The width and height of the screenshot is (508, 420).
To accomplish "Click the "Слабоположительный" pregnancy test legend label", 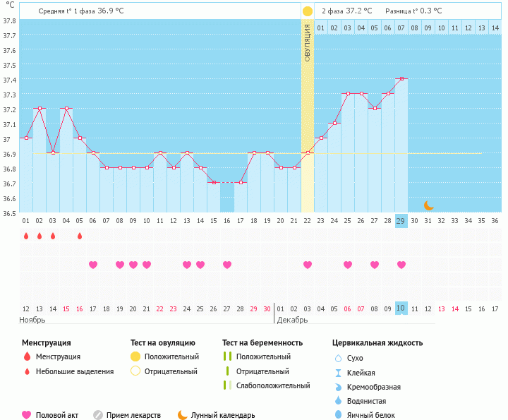I will pos(273,385).
